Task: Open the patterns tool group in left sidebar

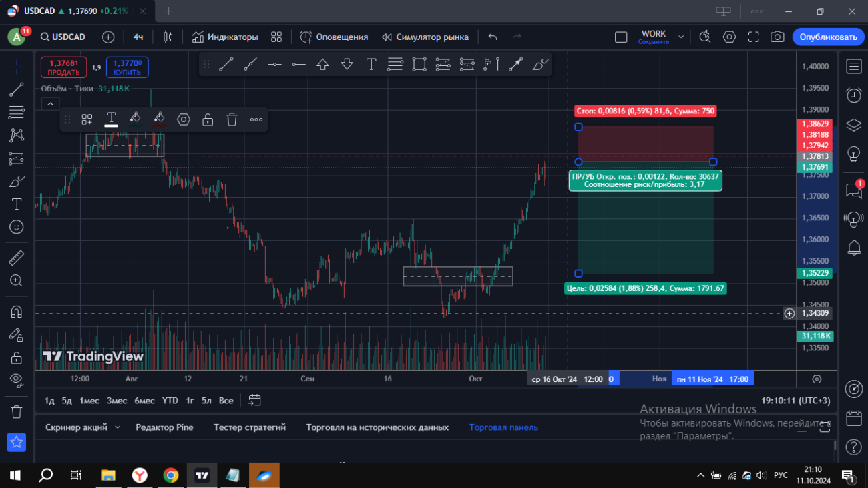Action: coord(17,135)
